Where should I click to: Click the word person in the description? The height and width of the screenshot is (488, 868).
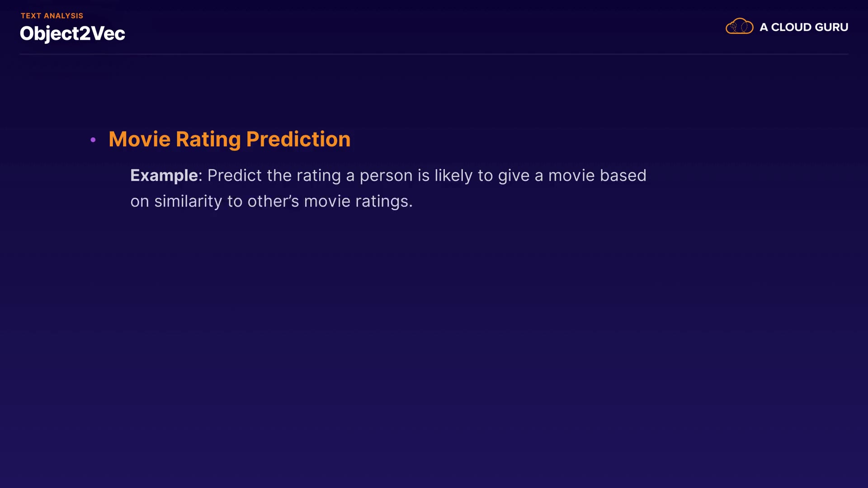[386, 175]
